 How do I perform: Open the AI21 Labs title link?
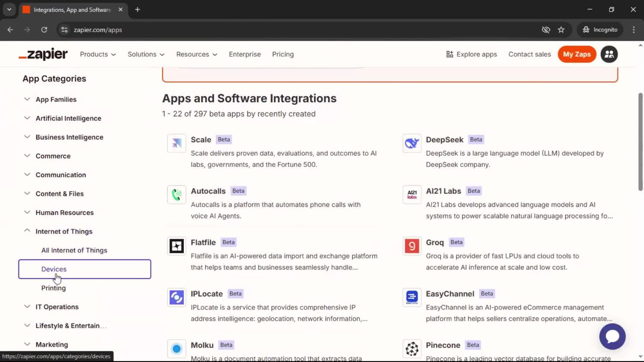pyautogui.click(x=443, y=191)
